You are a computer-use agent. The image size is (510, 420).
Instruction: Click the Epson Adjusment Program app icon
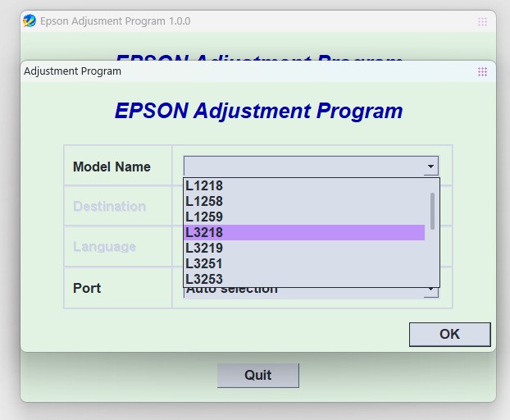pyautogui.click(x=30, y=21)
